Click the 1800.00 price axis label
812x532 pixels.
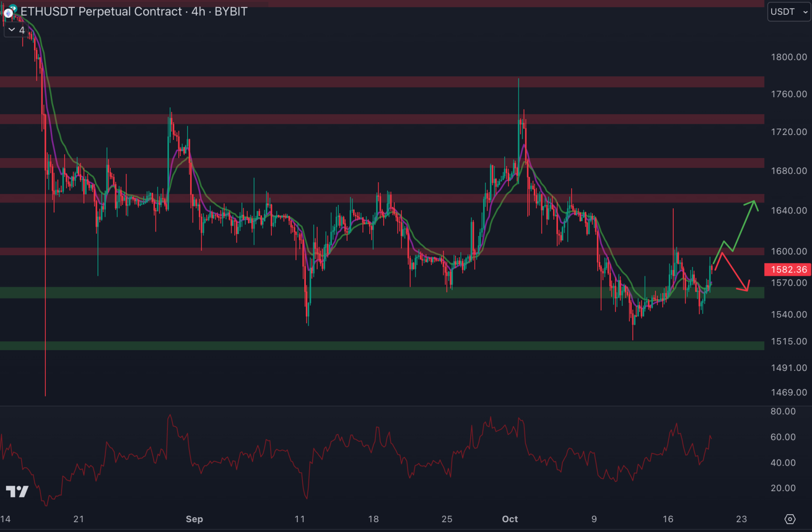pyautogui.click(x=789, y=57)
